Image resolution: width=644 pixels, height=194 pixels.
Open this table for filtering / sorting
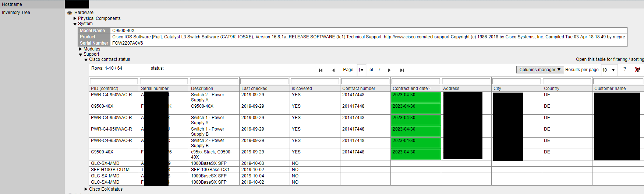click(610, 59)
